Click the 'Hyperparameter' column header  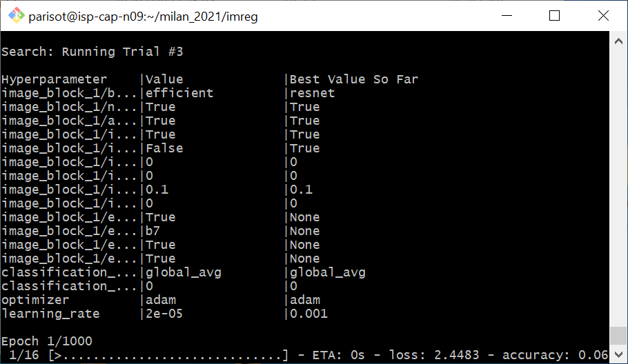click(x=54, y=79)
